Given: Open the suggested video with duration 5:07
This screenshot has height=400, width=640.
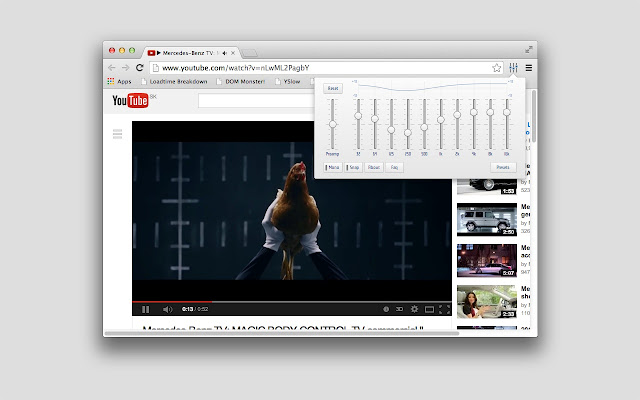Looking at the screenshot, I should 487,260.
